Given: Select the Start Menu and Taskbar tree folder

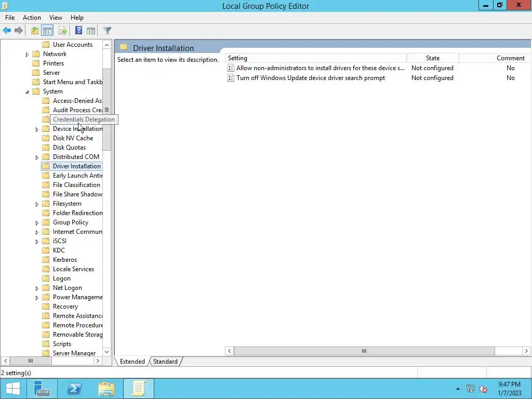Looking at the screenshot, I should click(73, 82).
